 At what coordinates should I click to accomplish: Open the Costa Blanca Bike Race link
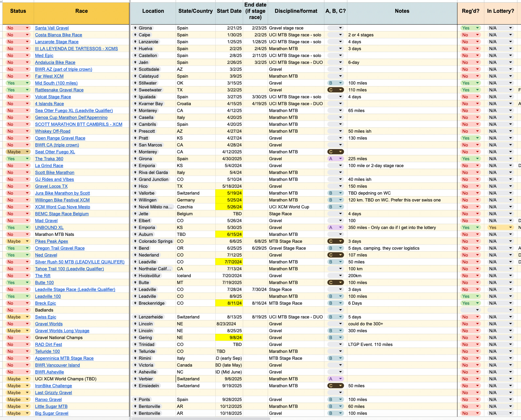58,35
